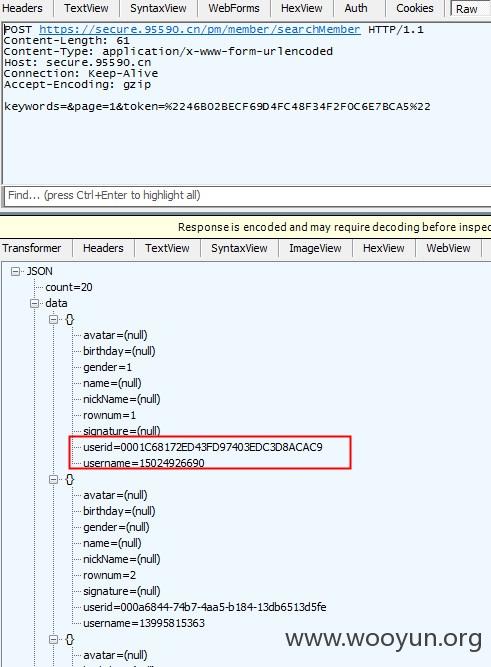Click the Content-Type header line

click(x=168, y=51)
